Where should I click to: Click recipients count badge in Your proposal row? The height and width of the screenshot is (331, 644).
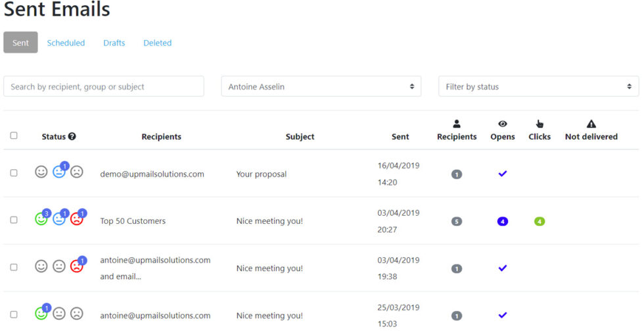pyautogui.click(x=456, y=174)
